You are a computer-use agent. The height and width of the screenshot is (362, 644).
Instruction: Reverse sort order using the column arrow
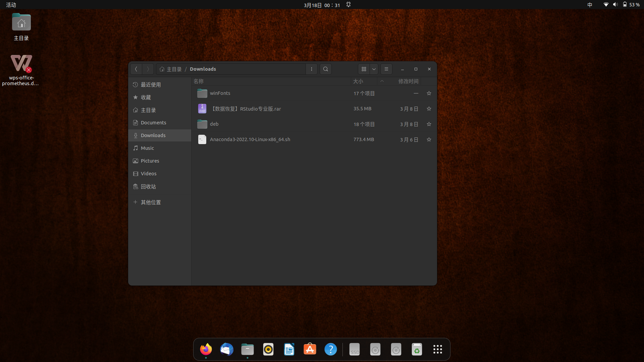[382, 81]
